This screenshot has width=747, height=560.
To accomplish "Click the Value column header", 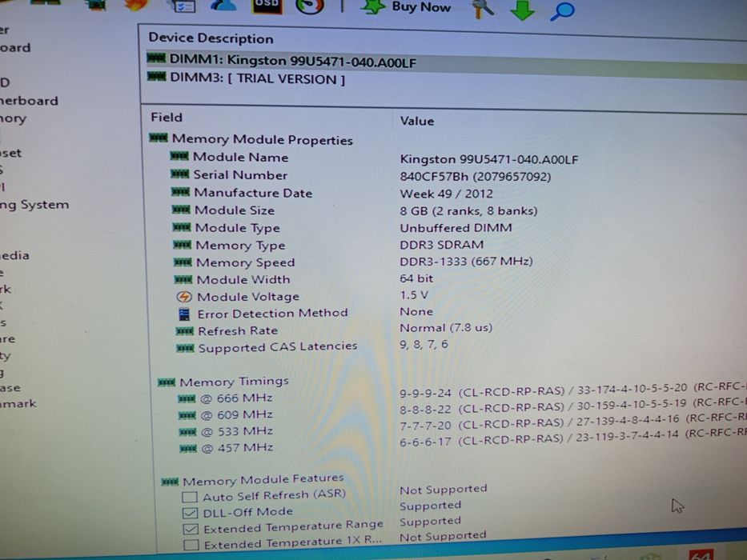I will point(417,121).
